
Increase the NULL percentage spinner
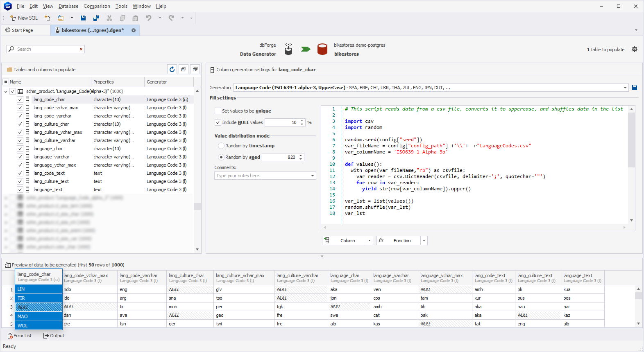point(302,121)
